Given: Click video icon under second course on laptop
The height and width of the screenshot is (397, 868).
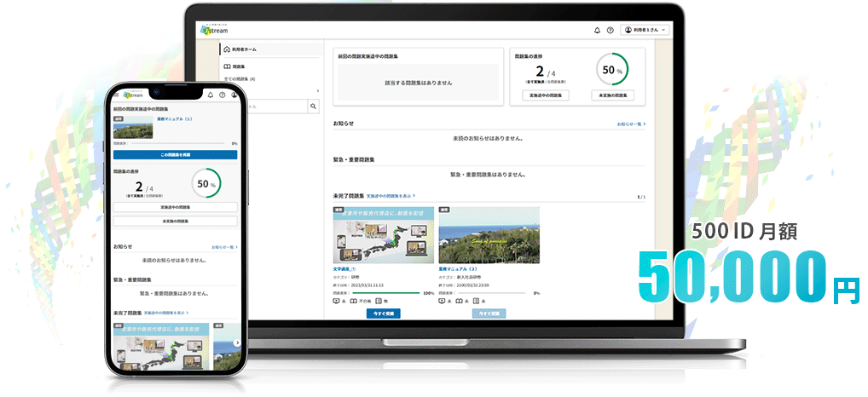Looking at the screenshot, I should pos(441,302).
